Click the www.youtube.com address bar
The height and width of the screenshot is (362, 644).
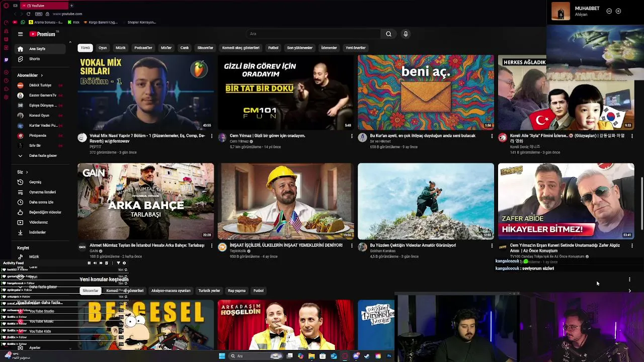click(67, 14)
